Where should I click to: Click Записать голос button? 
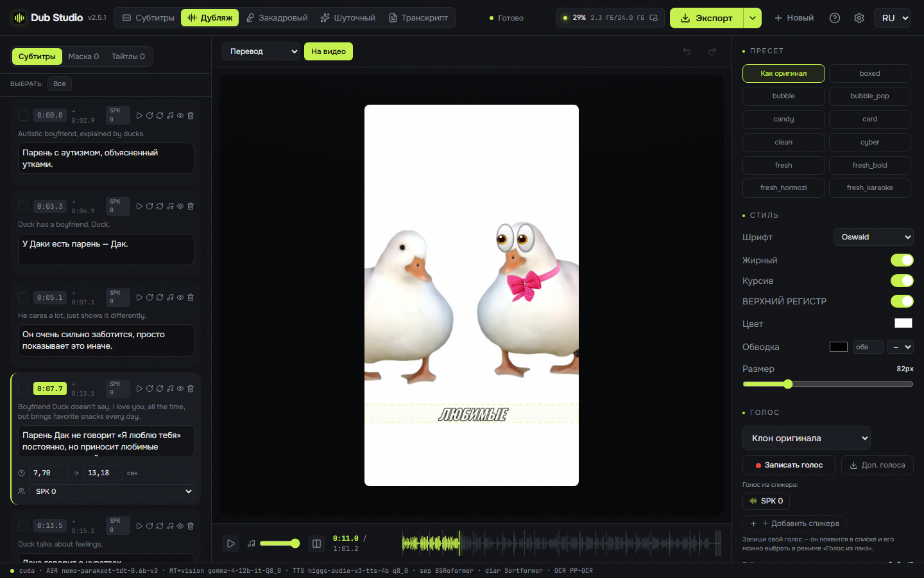(x=789, y=465)
